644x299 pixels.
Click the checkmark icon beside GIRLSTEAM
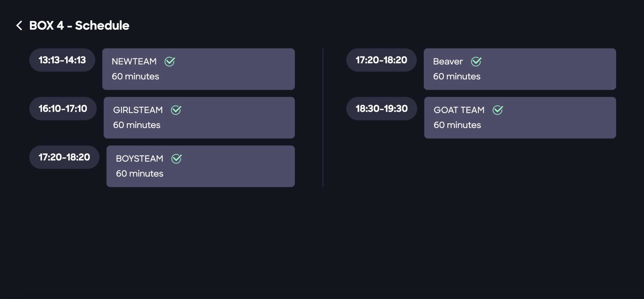176,110
